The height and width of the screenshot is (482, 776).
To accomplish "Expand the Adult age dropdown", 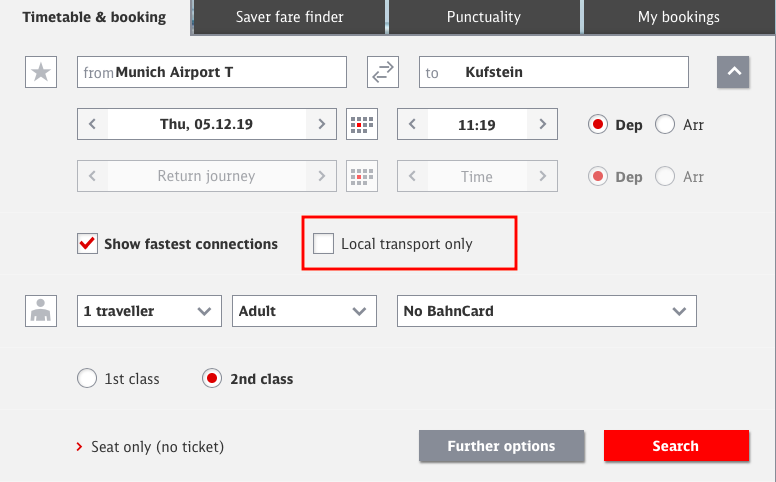I will (x=304, y=311).
